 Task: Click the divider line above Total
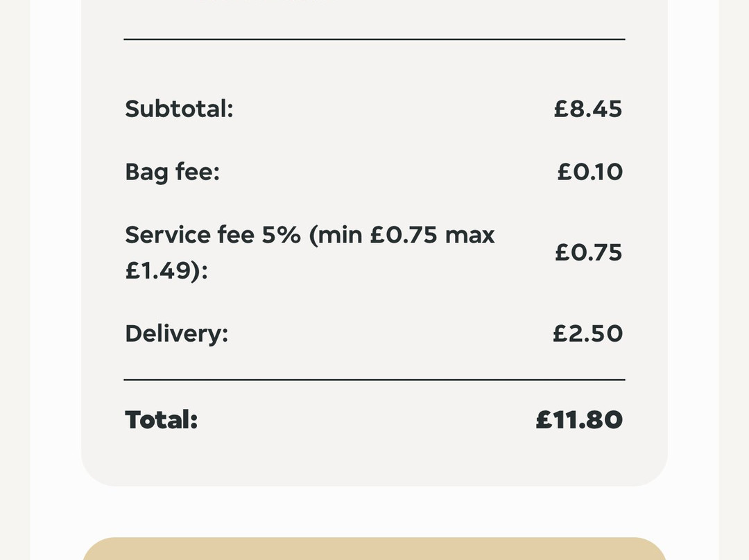[374, 380]
